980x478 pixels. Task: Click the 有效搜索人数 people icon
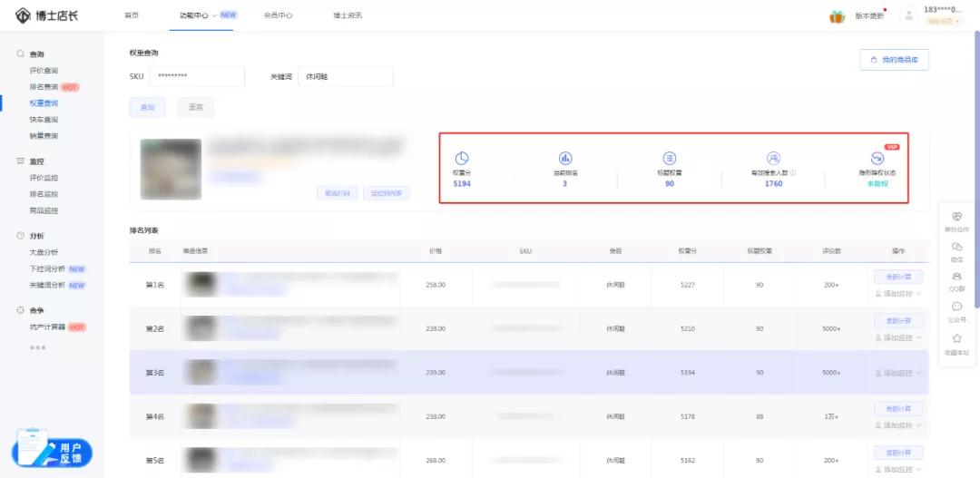[x=773, y=158]
